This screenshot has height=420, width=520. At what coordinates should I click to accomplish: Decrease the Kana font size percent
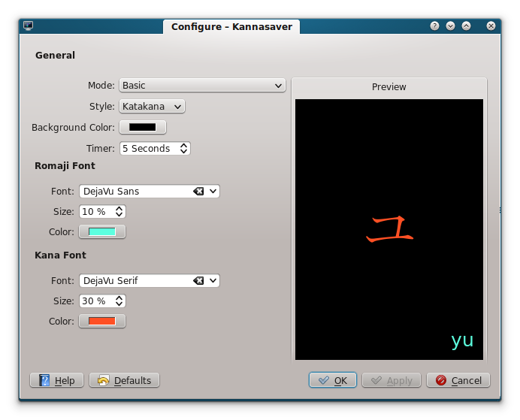[x=119, y=304]
